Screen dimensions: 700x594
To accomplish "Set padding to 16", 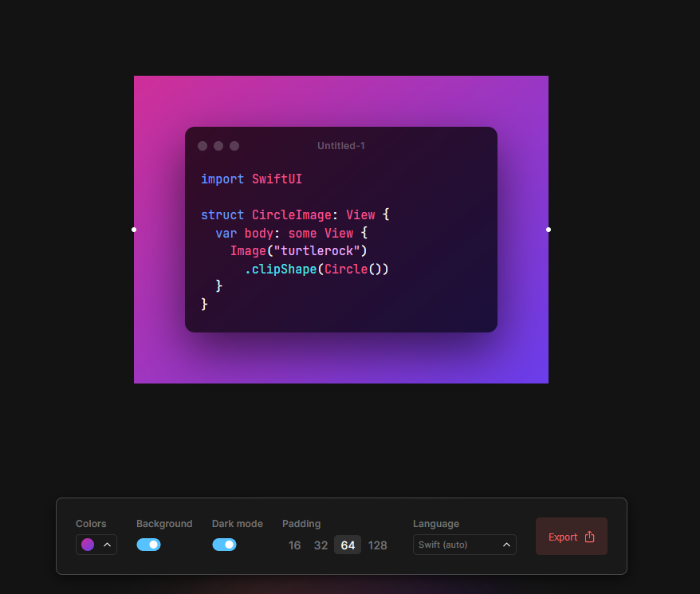I will (x=295, y=545).
